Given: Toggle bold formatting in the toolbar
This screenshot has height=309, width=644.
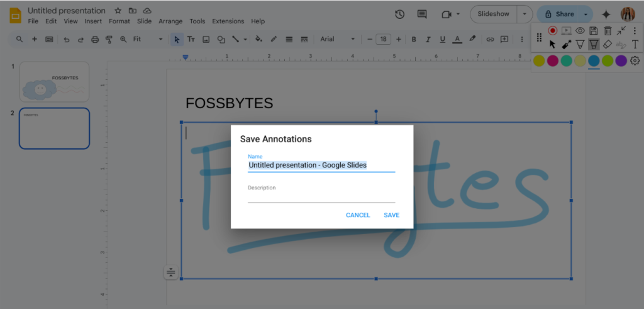Looking at the screenshot, I should (x=414, y=39).
